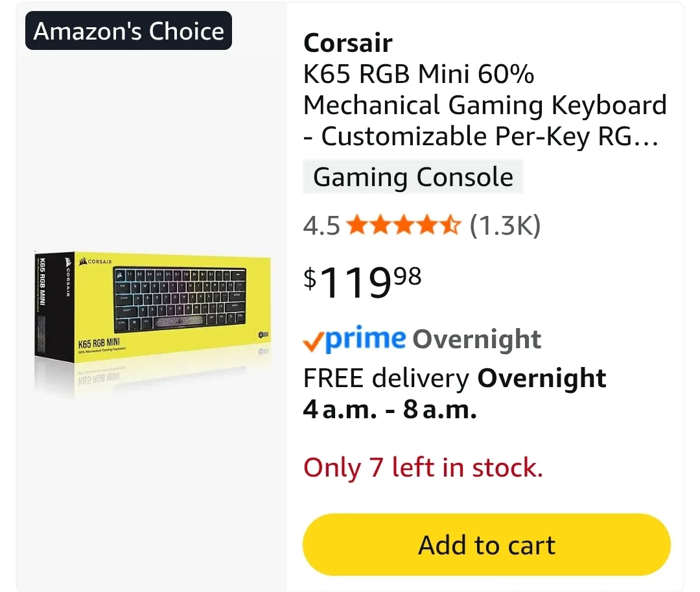Click the fourth orange star icon
The width and height of the screenshot is (700, 592).
pos(428,225)
